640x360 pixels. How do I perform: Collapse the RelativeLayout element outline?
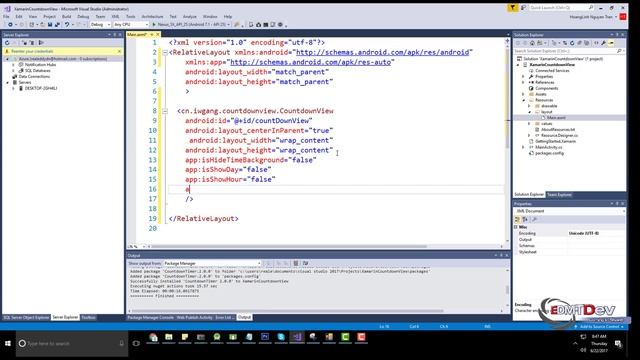point(165,52)
